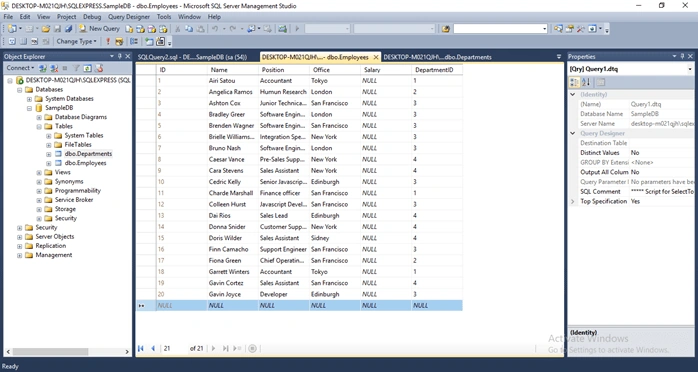Expand the Programmability folder node
698x372 pixels.
(39, 191)
